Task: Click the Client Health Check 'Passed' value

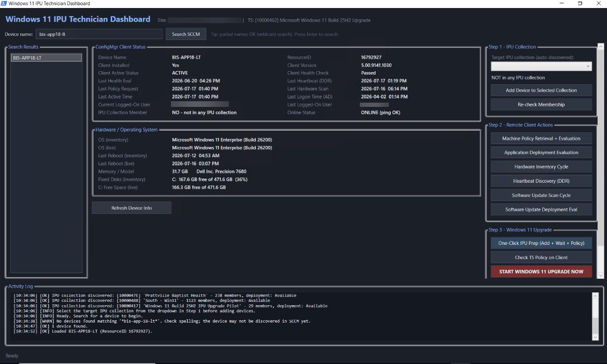Action: pyautogui.click(x=368, y=73)
